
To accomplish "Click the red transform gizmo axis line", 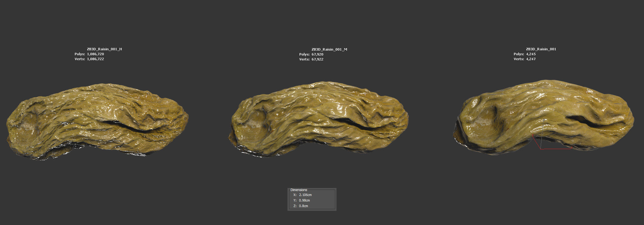I will [556, 149].
